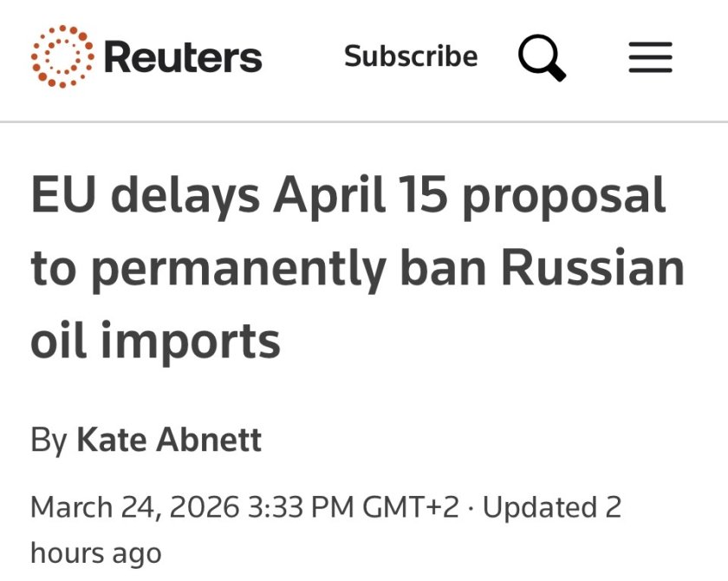
Task: Click "hours ago" on the last line
Action: pos(95,552)
